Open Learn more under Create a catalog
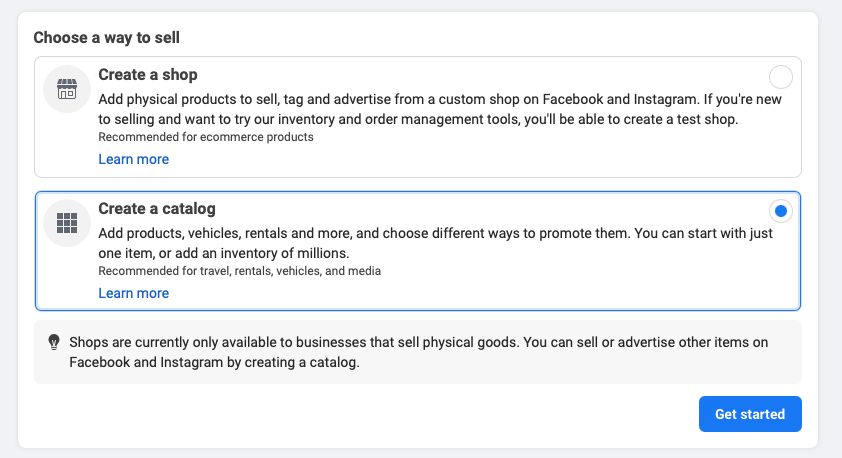This screenshot has height=458, width=842. click(x=133, y=293)
